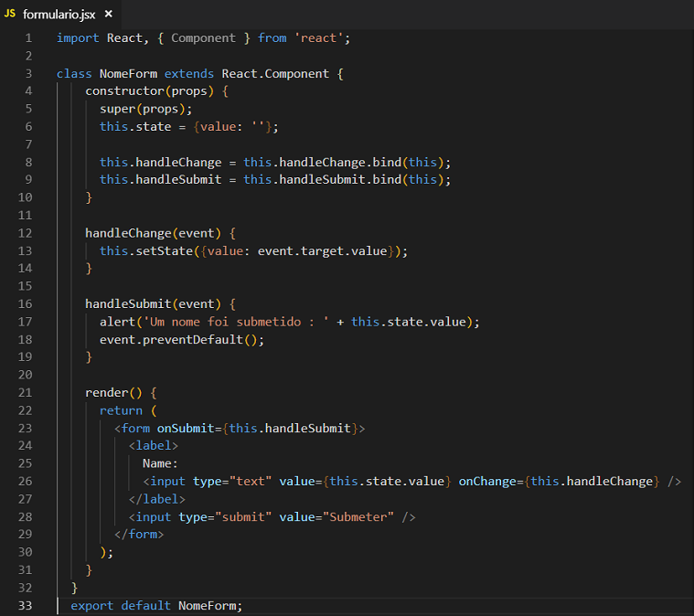Click 'alert' on line 17
The height and width of the screenshot is (616, 694).
point(117,322)
